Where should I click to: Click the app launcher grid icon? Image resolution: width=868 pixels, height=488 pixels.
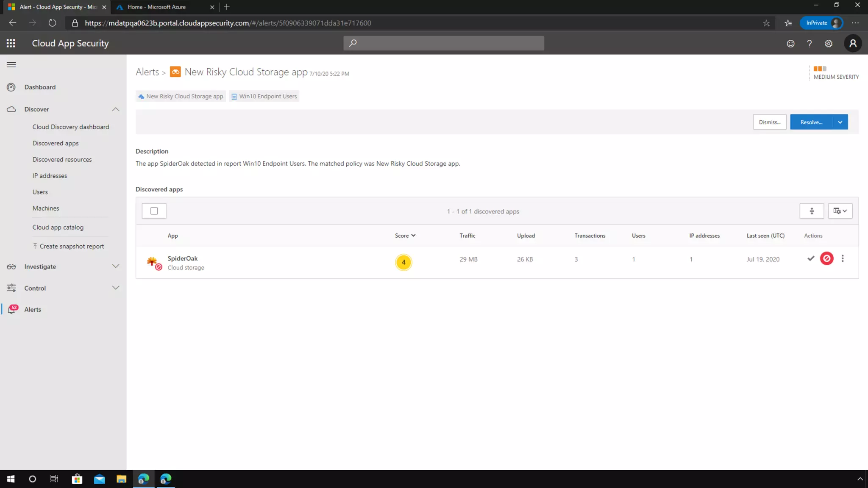[x=11, y=43]
